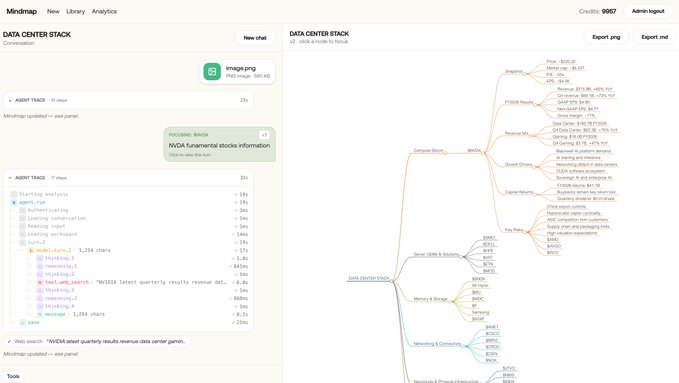
Task: Click the High valuation expectations node
Action: (572, 233)
